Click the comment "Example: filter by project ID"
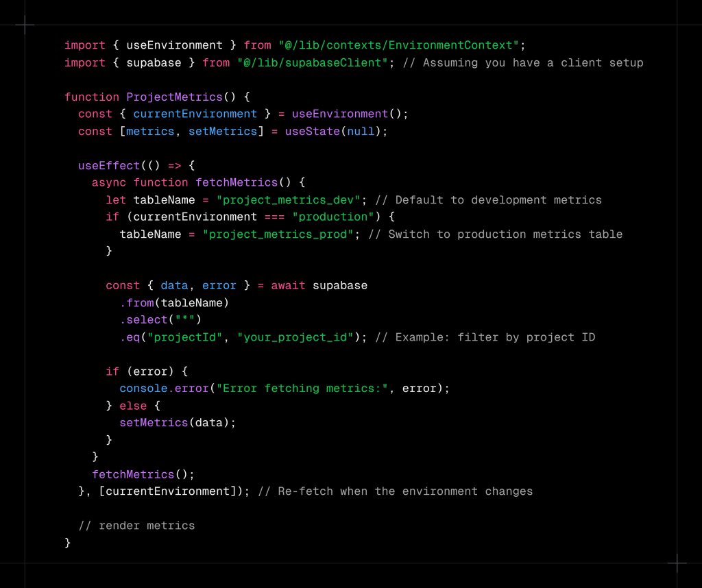This screenshot has width=702, height=588. coord(485,337)
